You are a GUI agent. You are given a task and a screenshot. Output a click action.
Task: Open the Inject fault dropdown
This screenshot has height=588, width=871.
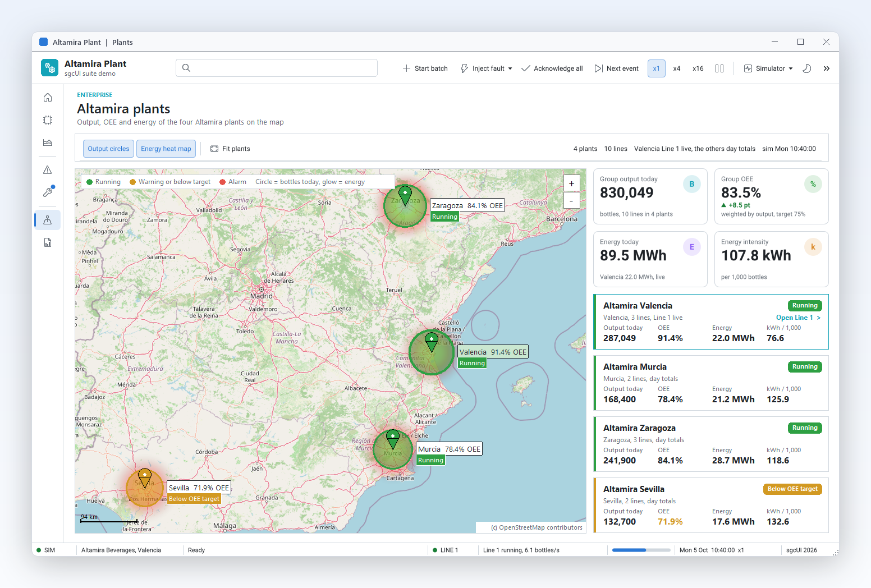486,68
